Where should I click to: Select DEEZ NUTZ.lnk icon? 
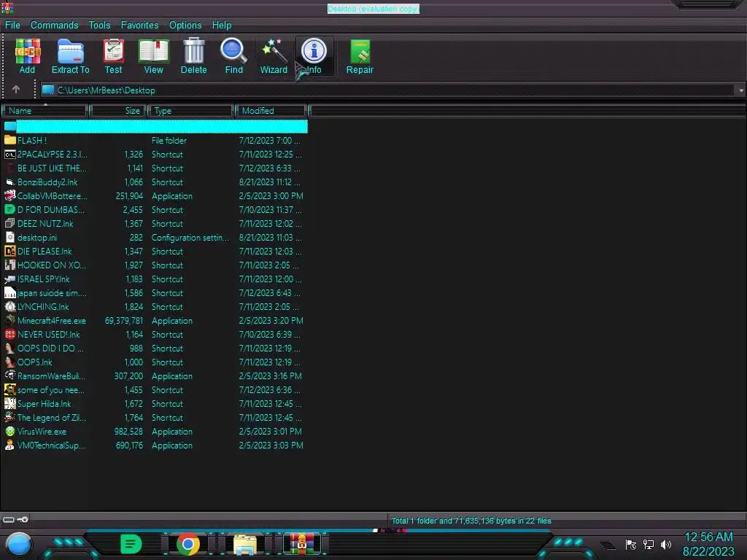click(10, 223)
